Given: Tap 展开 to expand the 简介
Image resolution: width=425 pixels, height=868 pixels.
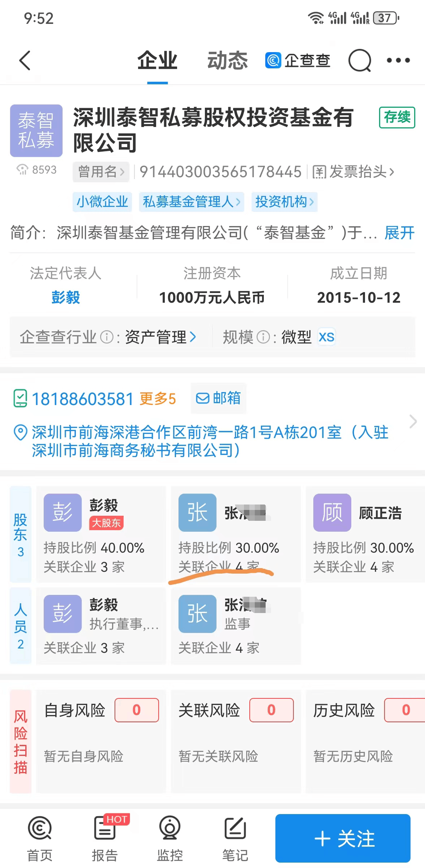Looking at the screenshot, I should tap(399, 233).
